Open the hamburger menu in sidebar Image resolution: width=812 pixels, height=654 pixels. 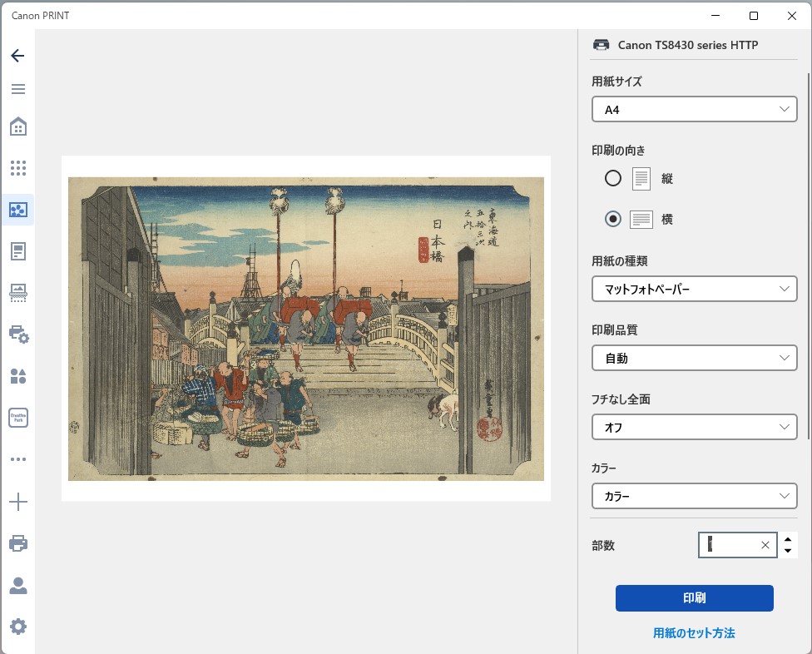[17, 89]
